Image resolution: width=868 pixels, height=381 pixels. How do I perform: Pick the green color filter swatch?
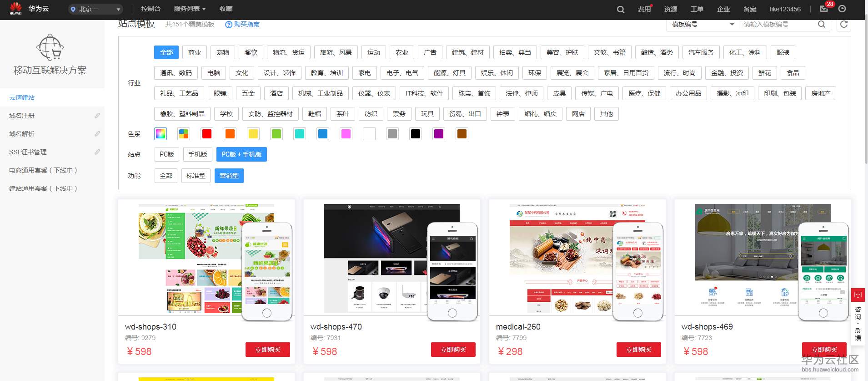pos(276,134)
